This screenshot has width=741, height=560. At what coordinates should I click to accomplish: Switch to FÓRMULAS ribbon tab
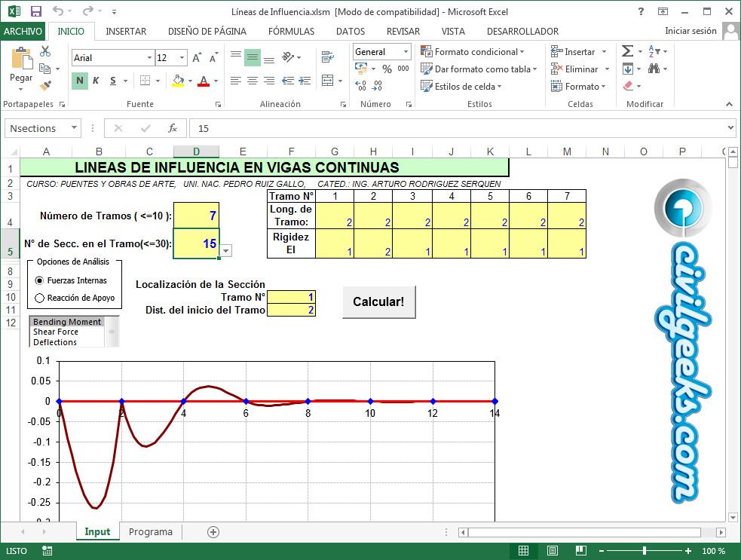291,31
